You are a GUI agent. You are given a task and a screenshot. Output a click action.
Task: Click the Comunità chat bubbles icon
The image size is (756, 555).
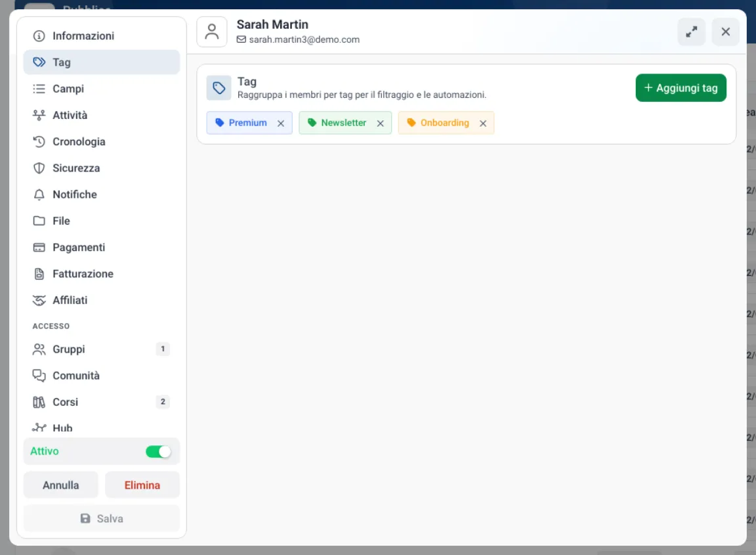(39, 376)
